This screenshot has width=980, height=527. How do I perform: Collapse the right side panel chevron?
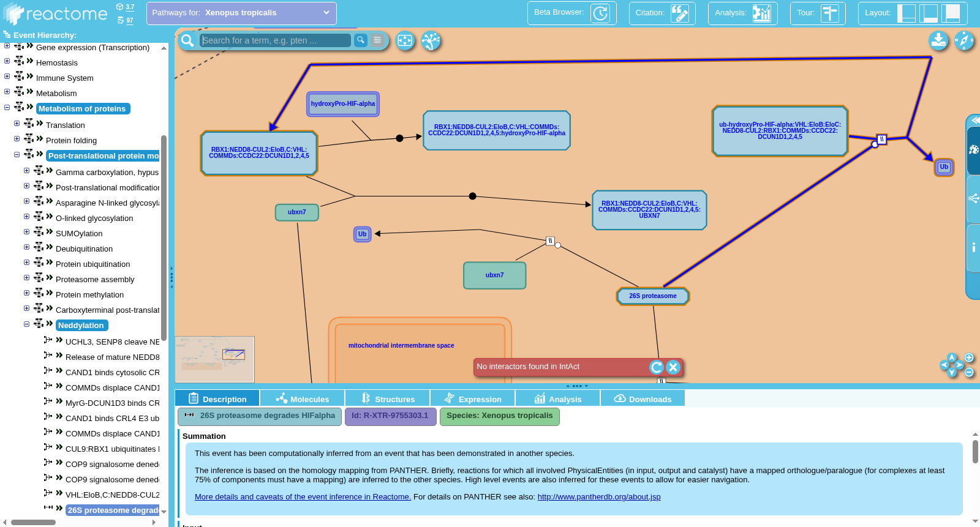975,120
